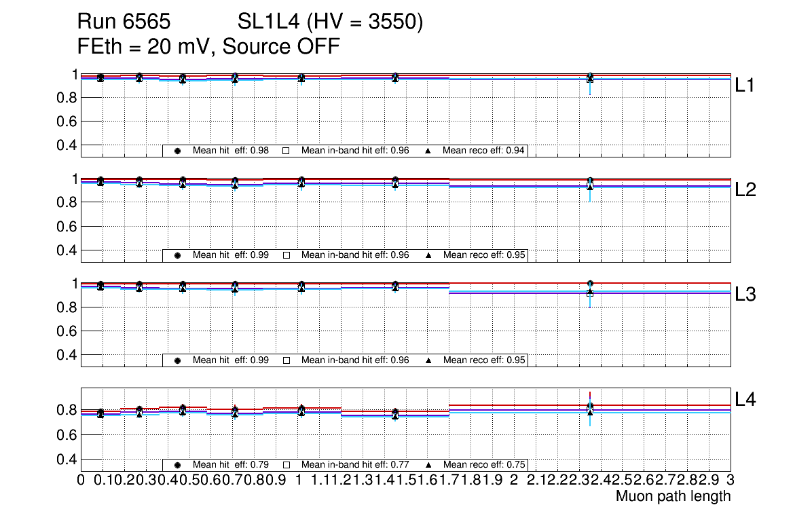Select the 'Mean reco eff: 0.94' legend entry

pyautogui.click(x=483, y=151)
